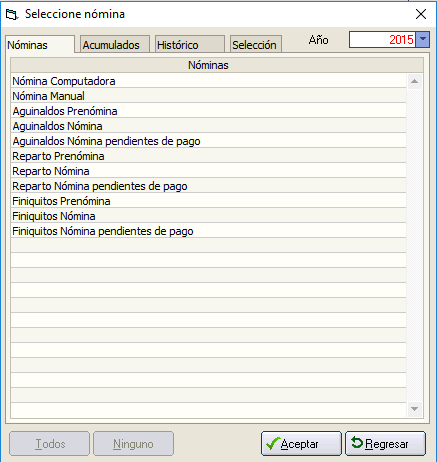Image resolution: width=437 pixels, height=462 pixels.
Task: Select the Nóminas tab
Action: click(40, 45)
